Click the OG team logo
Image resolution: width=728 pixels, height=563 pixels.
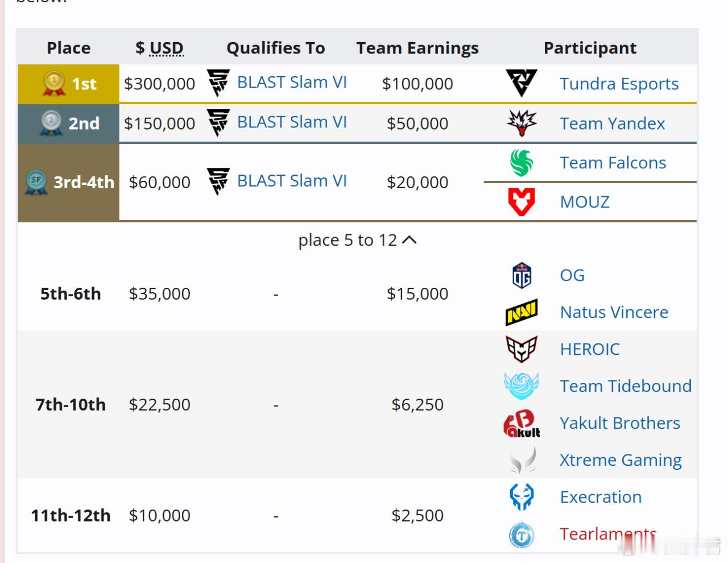(x=521, y=275)
